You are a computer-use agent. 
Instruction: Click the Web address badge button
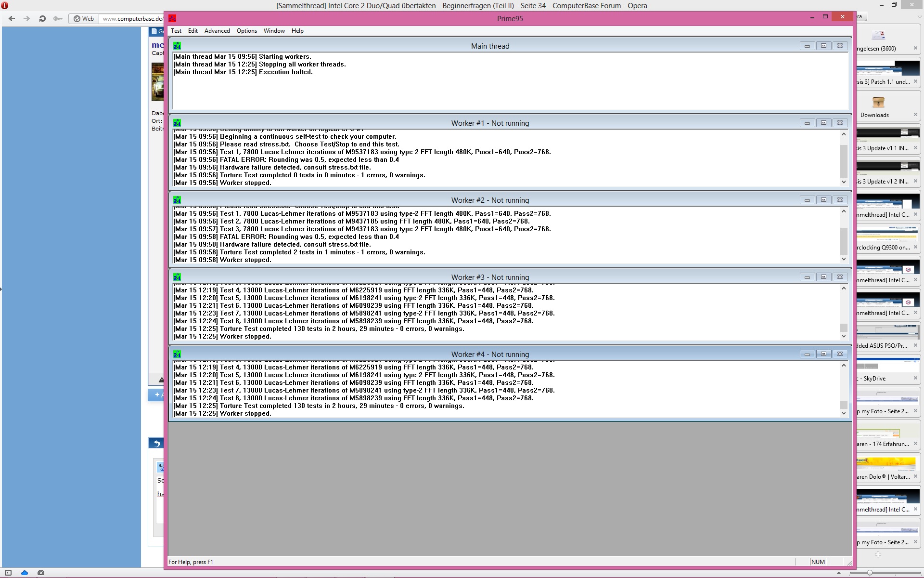tap(84, 19)
